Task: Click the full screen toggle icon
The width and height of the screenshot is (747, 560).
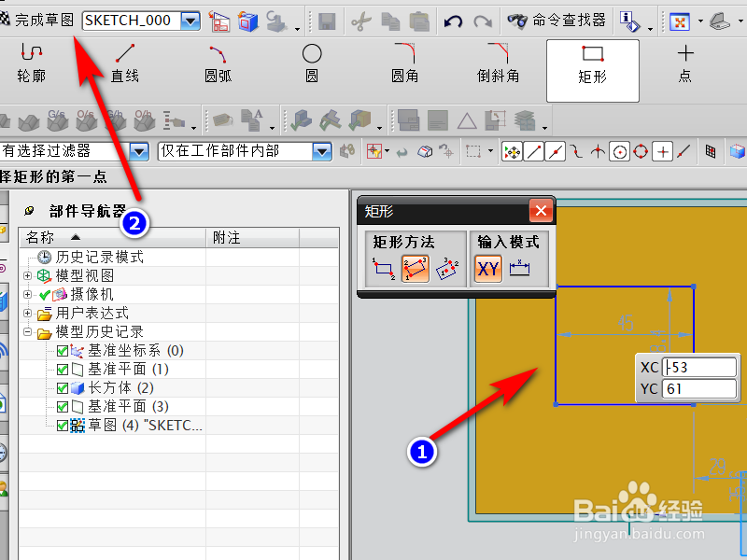Action: (x=680, y=21)
